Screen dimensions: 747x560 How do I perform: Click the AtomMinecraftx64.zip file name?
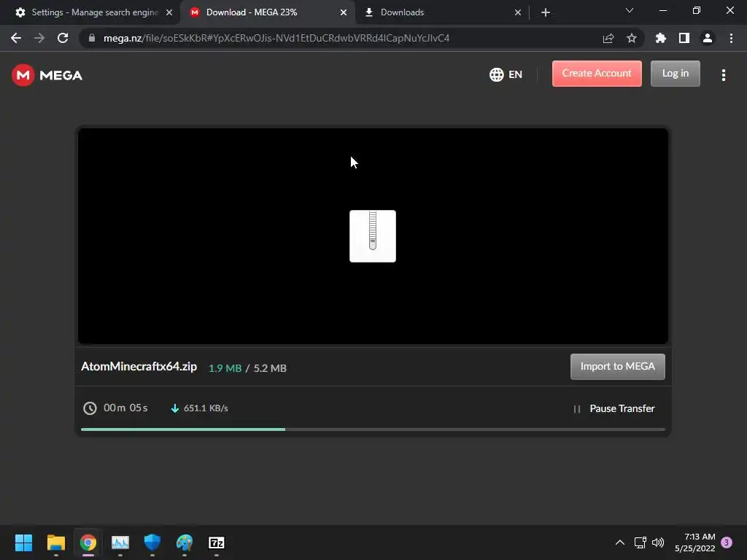click(139, 367)
